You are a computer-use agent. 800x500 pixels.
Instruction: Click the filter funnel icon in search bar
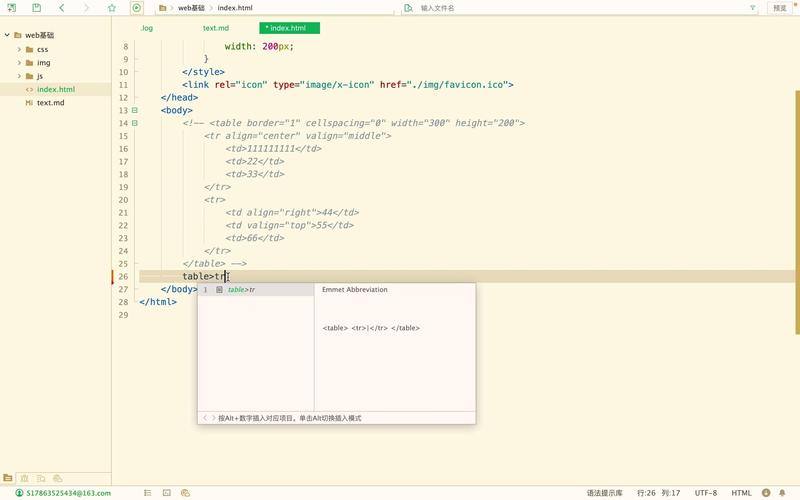coord(752,8)
